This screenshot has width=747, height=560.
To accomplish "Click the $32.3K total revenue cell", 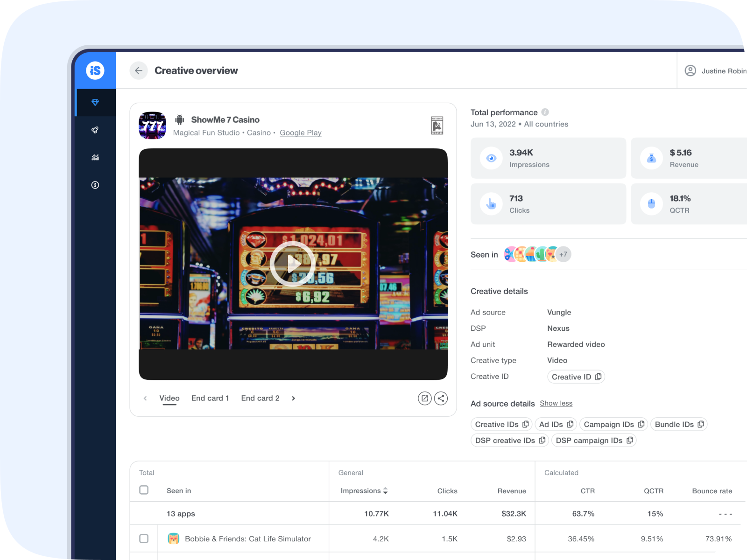I will pos(514,513).
